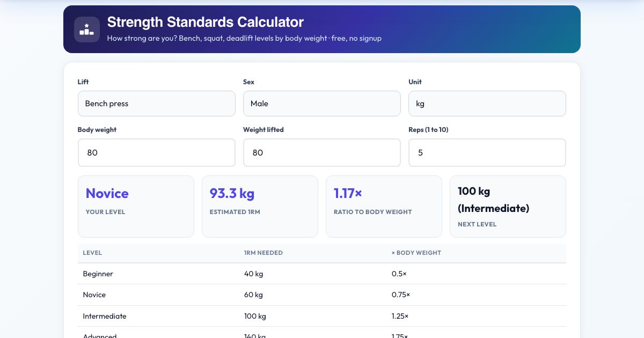Screen dimensions: 644x338
Task: Click the podium star logo icon
Action: click(87, 30)
